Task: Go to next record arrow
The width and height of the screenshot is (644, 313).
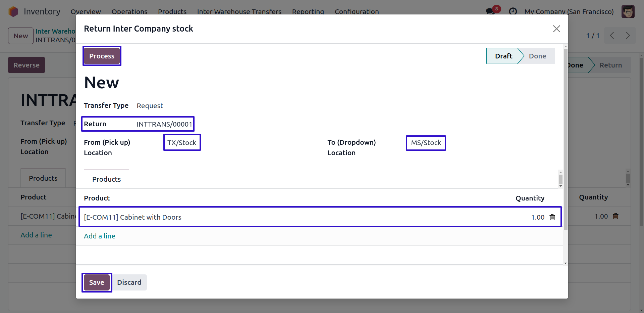Action: (x=628, y=36)
